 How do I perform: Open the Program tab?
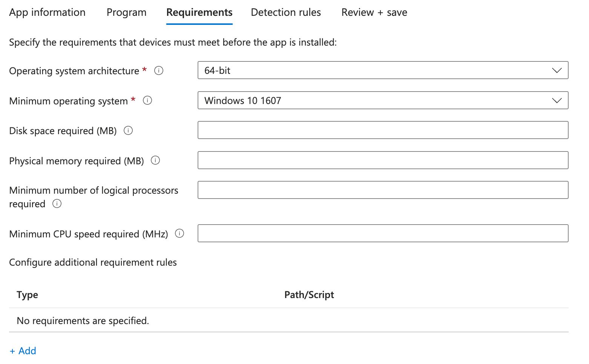point(126,12)
